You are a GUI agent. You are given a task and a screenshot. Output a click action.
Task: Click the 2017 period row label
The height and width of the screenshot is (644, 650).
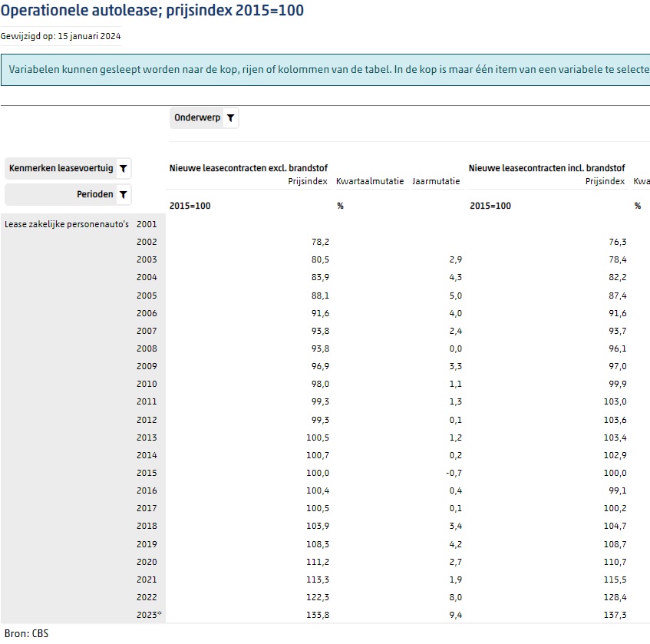coord(147,508)
